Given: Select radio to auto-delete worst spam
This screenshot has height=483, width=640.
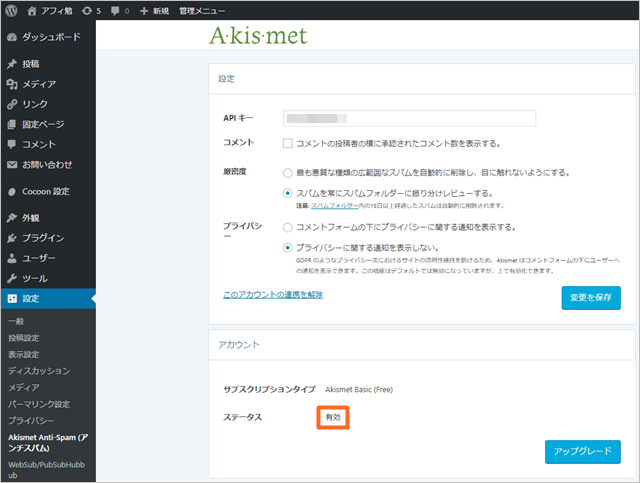Looking at the screenshot, I should [288, 172].
